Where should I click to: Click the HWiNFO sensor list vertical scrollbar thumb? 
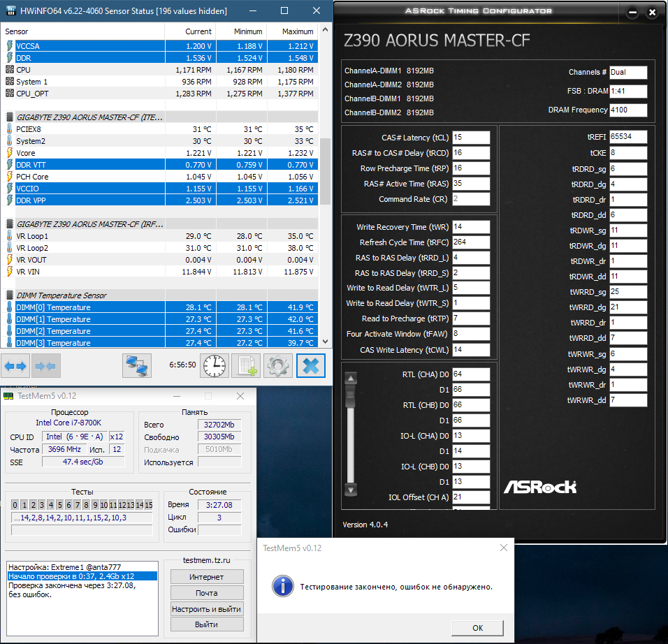pyautogui.click(x=325, y=171)
